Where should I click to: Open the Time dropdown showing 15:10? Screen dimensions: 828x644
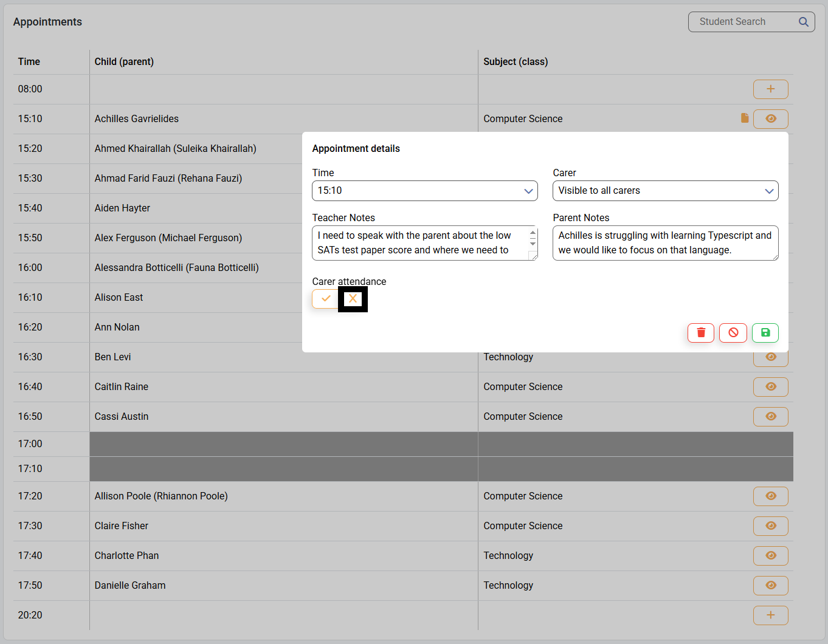click(424, 191)
